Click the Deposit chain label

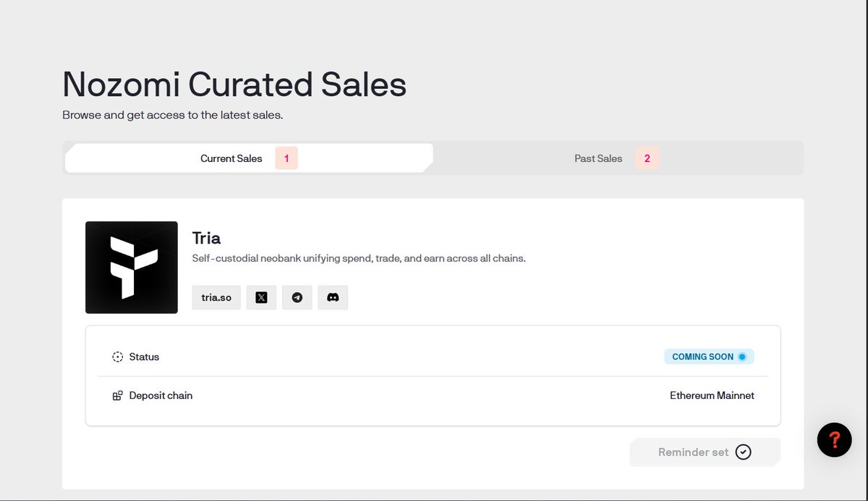(161, 395)
